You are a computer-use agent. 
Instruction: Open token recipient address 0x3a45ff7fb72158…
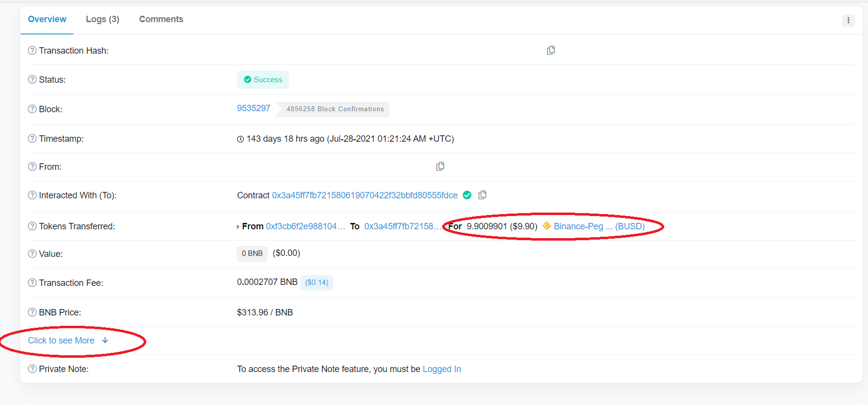[402, 226]
